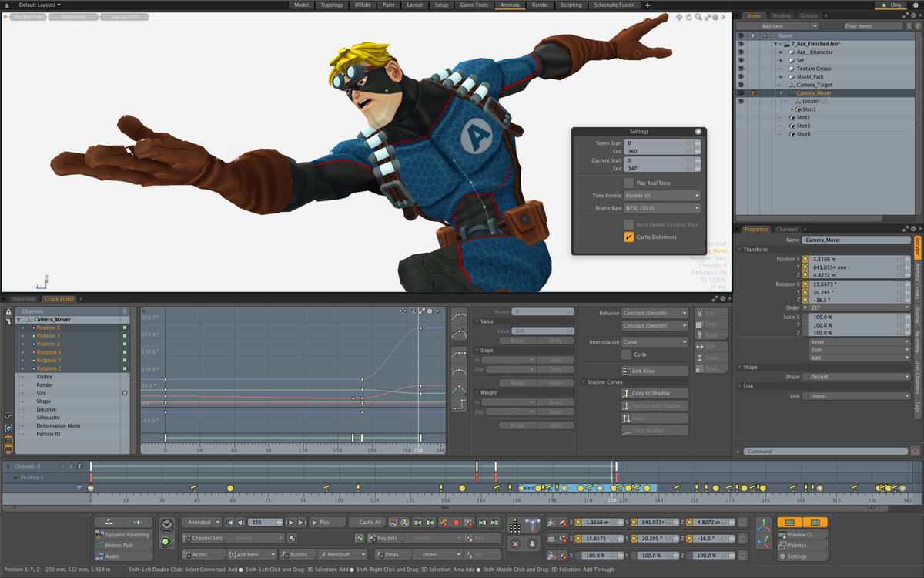Open the graph editor gear options
The image size is (924, 578).
tap(430, 311)
